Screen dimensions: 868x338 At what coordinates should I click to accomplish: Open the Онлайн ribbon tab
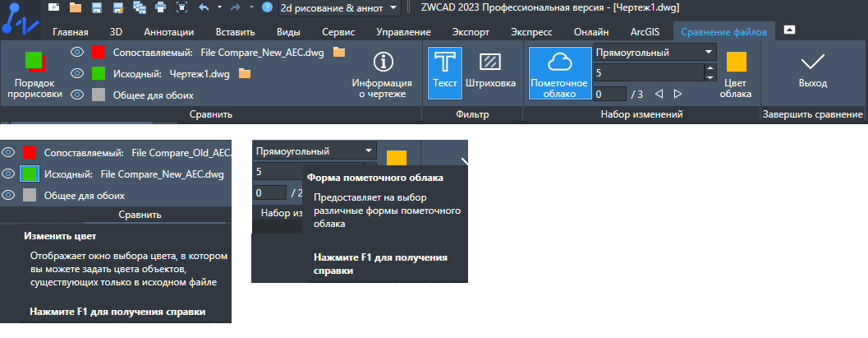(591, 32)
